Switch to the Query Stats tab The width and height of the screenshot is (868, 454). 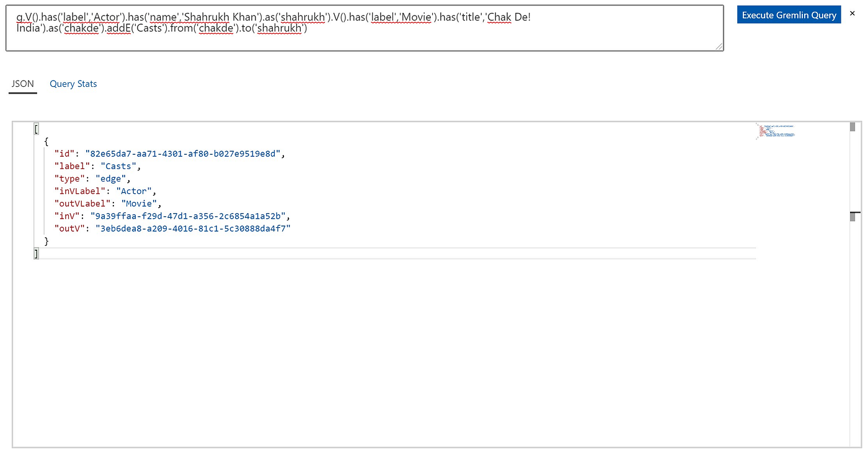pyautogui.click(x=73, y=84)
